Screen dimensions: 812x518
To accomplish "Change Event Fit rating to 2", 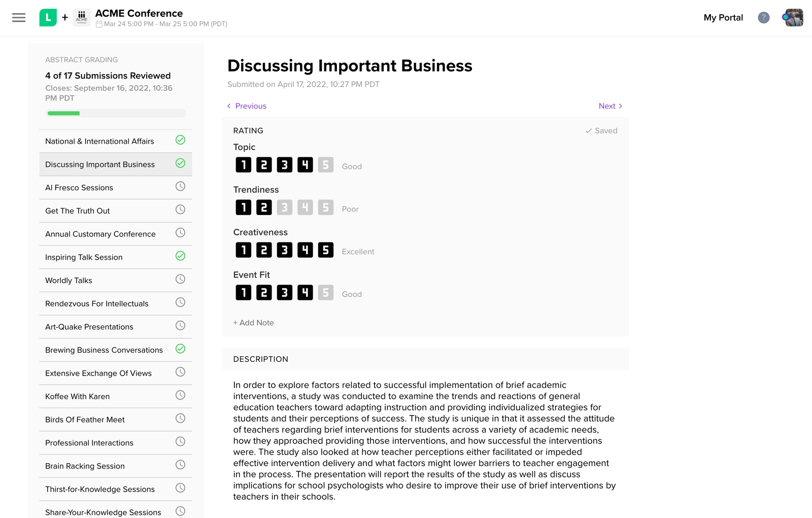I will coord(264,292).
